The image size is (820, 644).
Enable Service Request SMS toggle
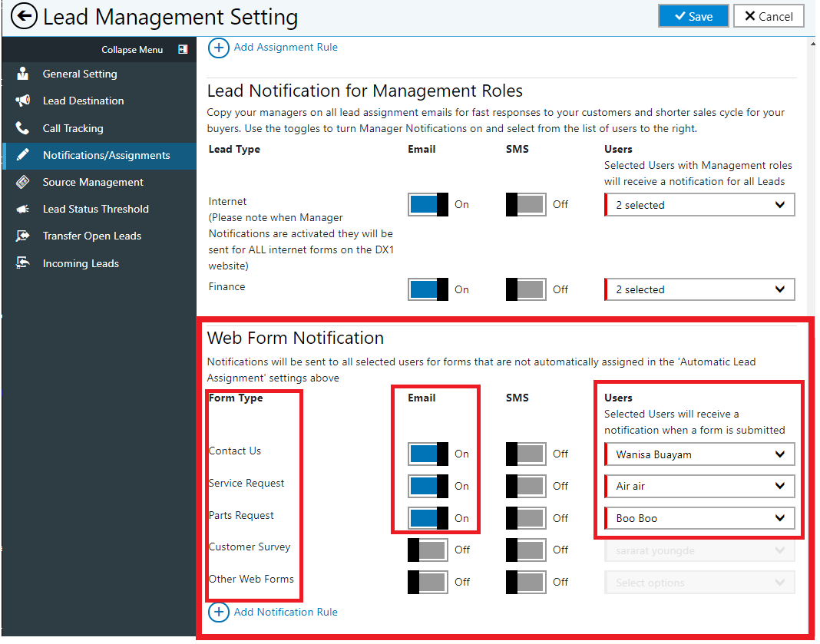click(526, 486)
